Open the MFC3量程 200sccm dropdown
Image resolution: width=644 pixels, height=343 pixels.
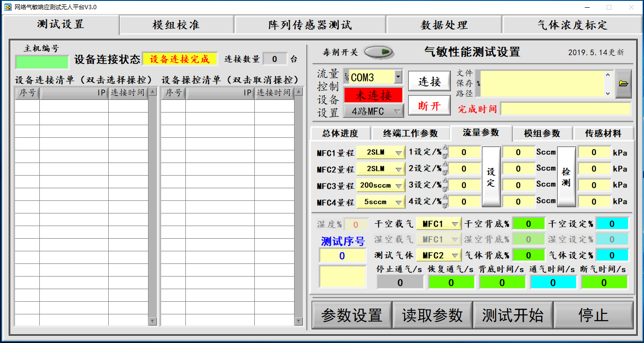(380, 185)
